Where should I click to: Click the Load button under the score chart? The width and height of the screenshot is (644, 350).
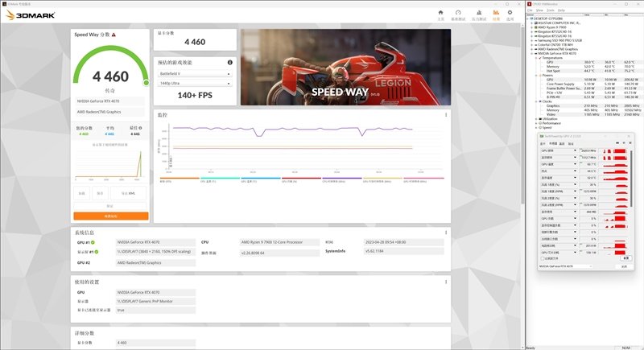pos(82,193)
